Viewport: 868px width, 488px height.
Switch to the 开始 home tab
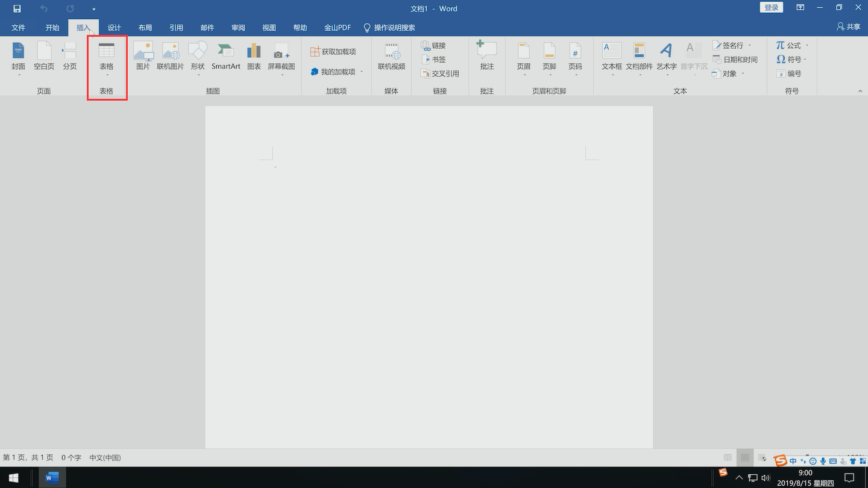(x=52, y=28)
